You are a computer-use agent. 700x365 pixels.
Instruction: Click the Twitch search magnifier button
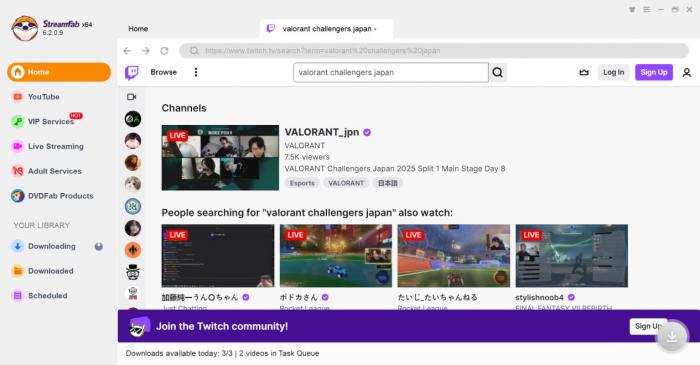point(498,72)
